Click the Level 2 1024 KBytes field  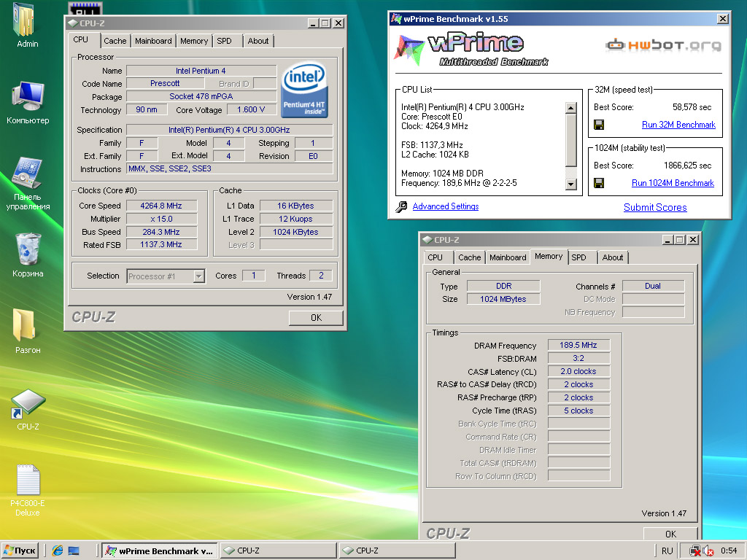tap(296, 232)
